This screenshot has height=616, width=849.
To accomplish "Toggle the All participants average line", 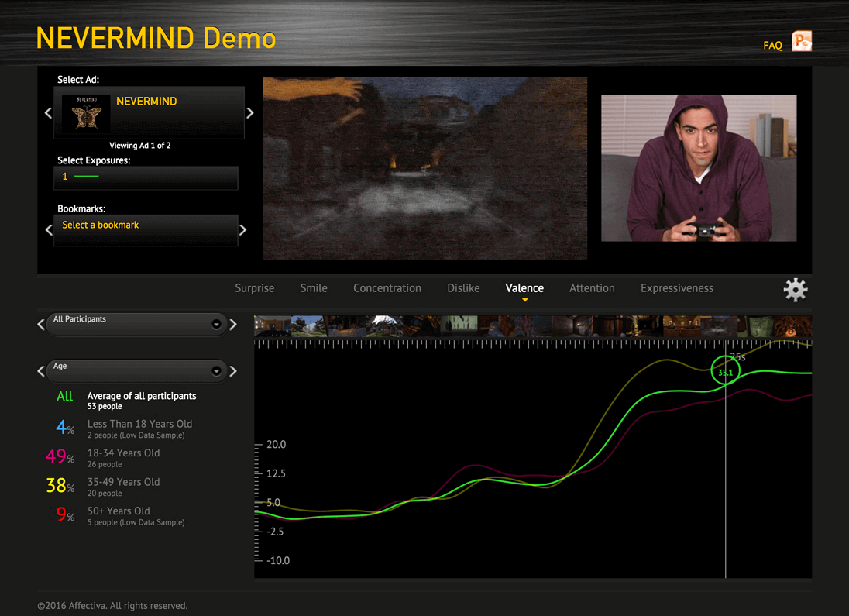I will point(126,400).
